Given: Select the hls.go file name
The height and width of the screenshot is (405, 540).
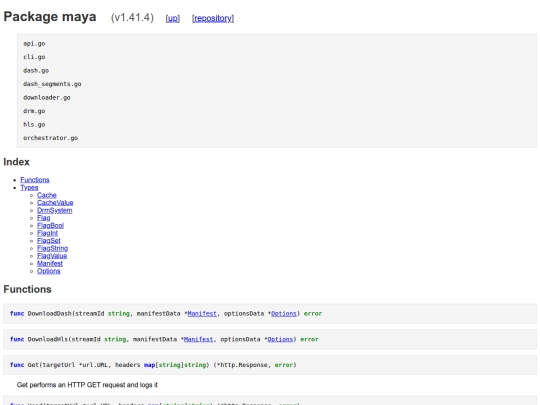Looking at the screenshot, I should pos(34,124).
